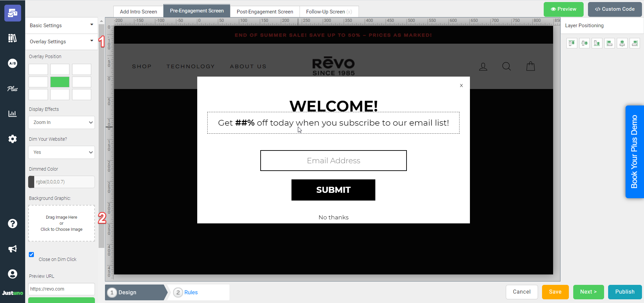Select the center vertically layer positioning icon
This screenshot has height=303, width=644.
[x=622, y=43]
